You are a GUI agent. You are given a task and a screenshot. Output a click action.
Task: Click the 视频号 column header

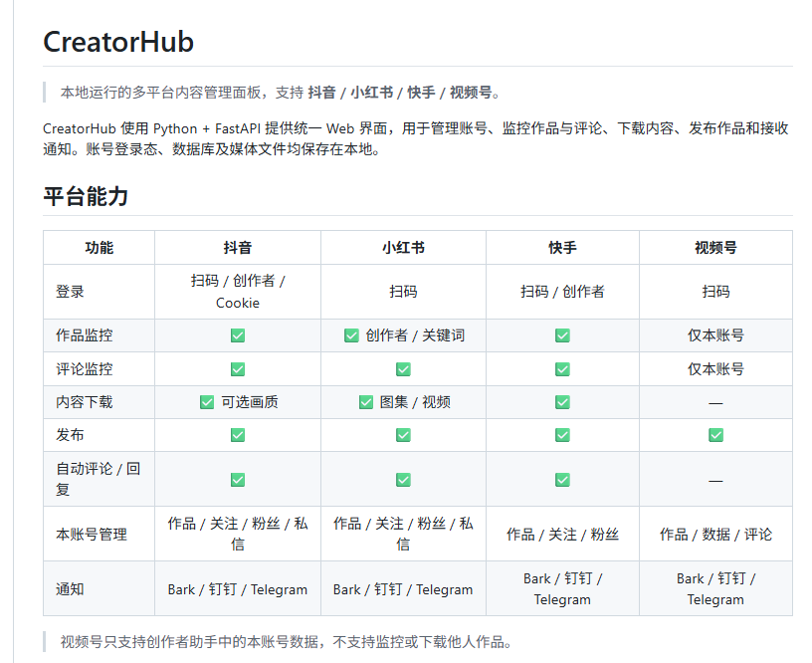click(715, 248)
